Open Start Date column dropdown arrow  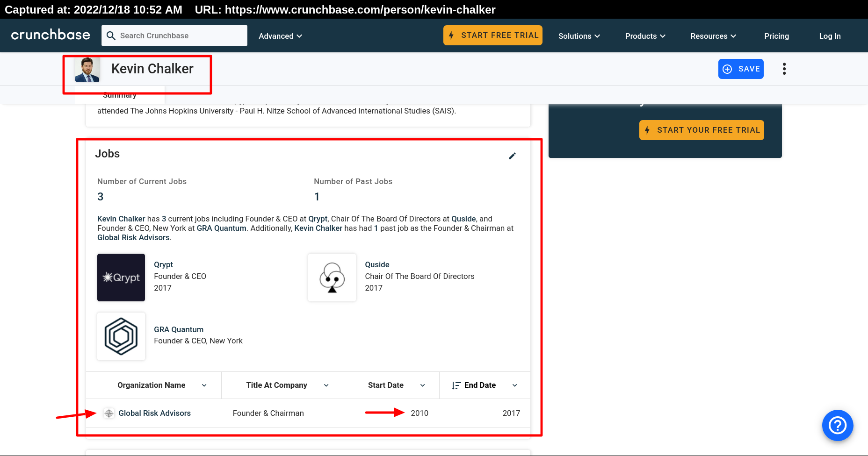[423, 385]
